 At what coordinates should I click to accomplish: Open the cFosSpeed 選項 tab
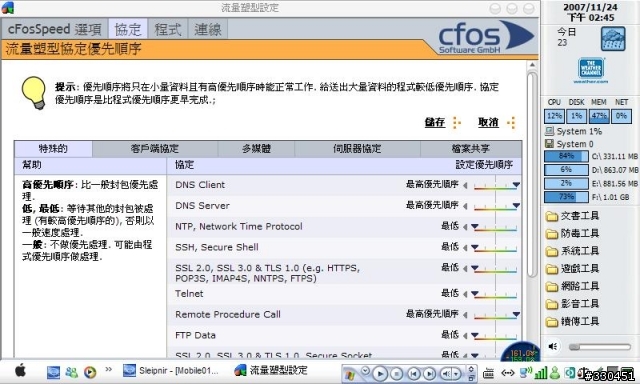point(55,29)
